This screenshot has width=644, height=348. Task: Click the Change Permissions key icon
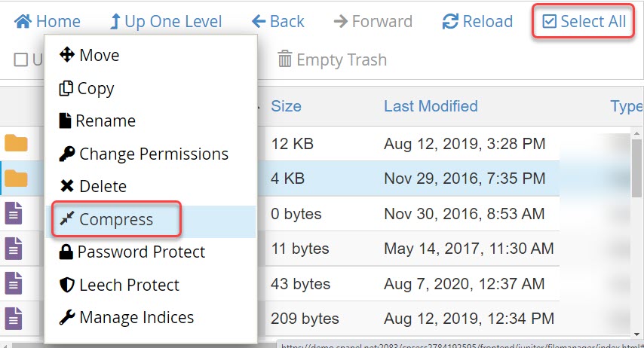66,154
